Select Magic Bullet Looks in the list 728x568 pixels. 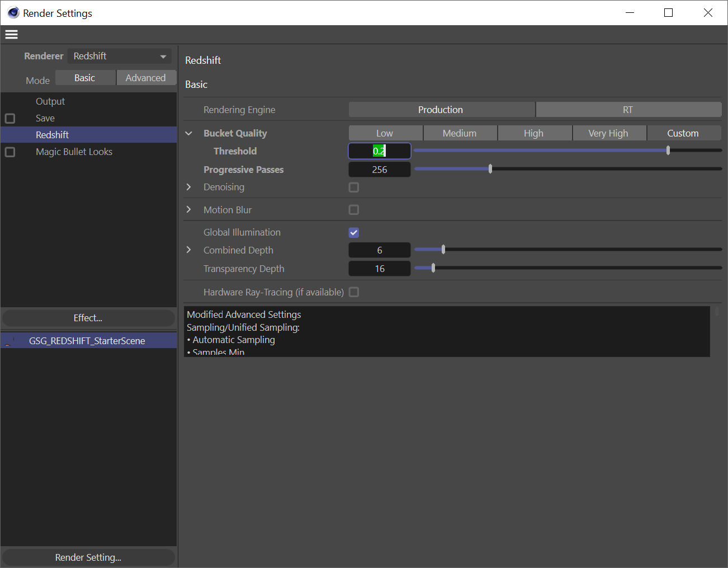click(74, 152)
